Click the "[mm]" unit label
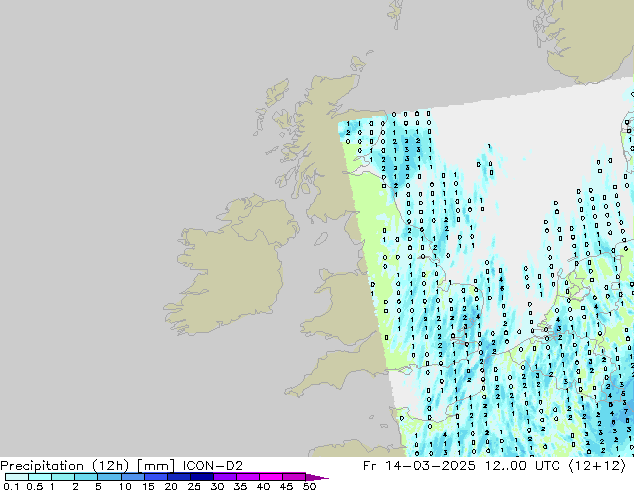Viewport: 634px width, 490px height. coord(156,466)
